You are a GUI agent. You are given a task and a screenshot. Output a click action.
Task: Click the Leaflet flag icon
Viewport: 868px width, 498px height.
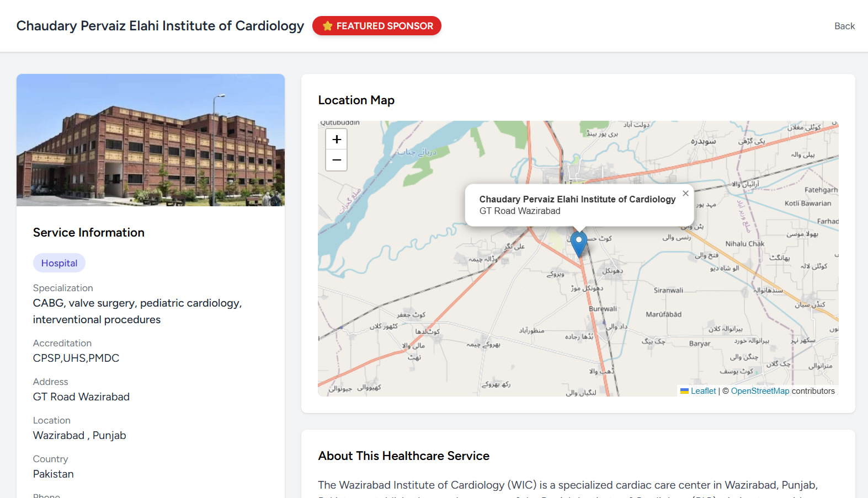tap(684, 391)
